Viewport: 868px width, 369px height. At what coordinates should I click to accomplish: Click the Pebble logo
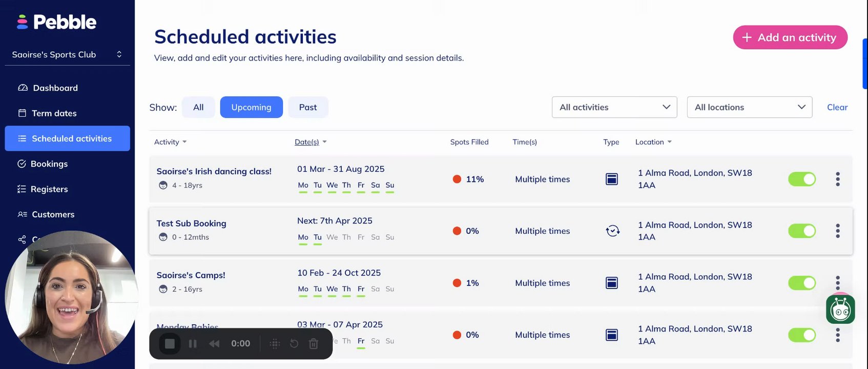[56, 22]
